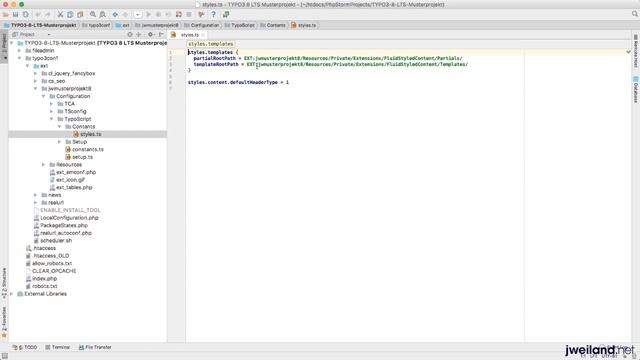Select the Contants breadcrumb
Screen dimensions: 640x360
[273, 25]
